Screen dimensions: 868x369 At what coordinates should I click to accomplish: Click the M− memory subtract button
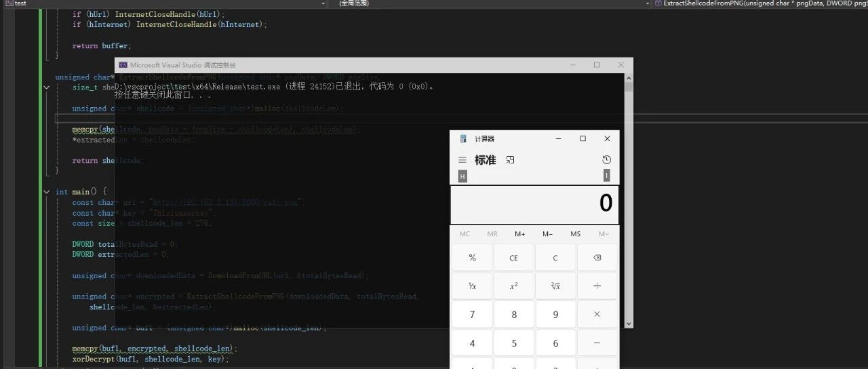pos(547,234)
